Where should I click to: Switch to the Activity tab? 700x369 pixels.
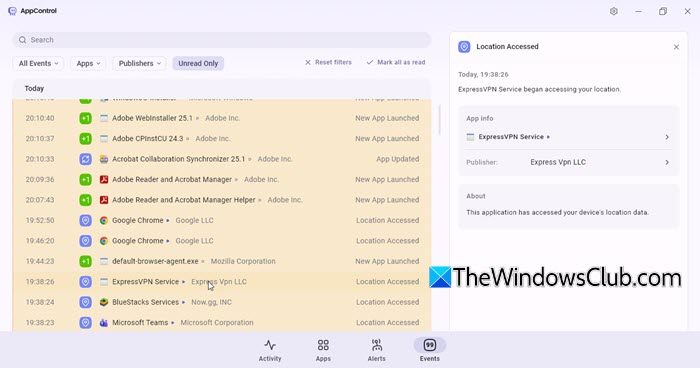pos(270,350)
